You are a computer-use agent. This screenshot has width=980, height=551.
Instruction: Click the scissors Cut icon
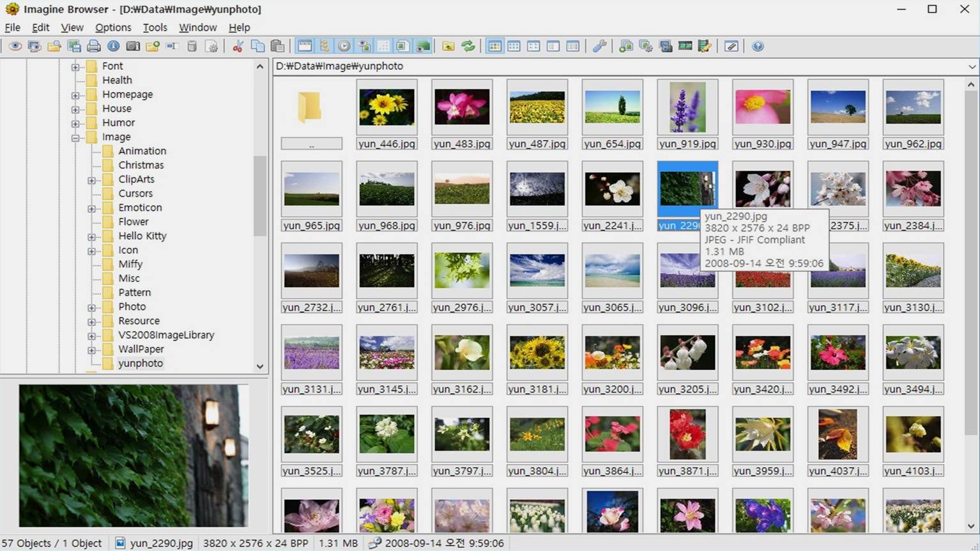[238, 46]
